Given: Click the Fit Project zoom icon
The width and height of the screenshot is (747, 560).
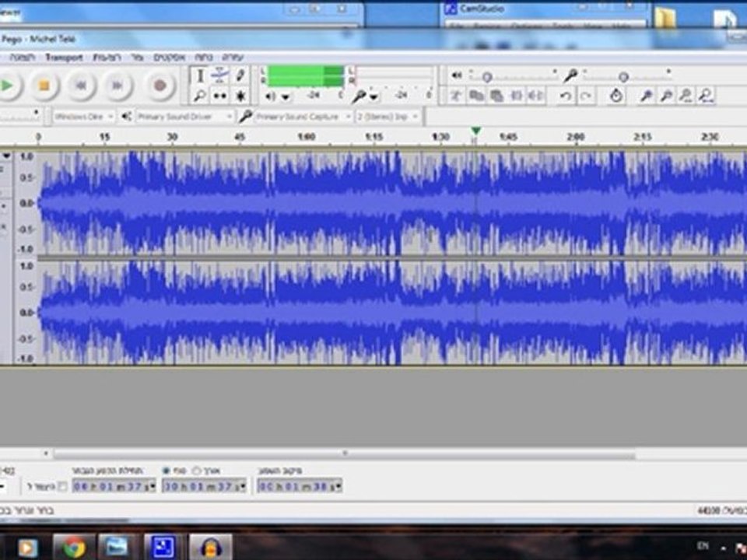Looking at the screenshot, I should click(x=705, y=96).
